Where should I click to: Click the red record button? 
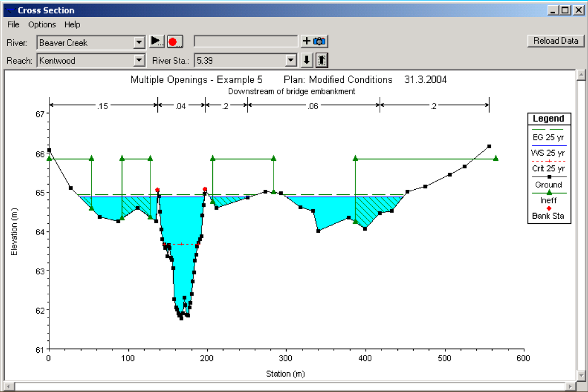pos(175,41)
